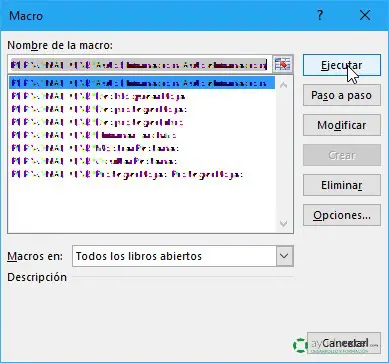Run the macro with Ejecutar
The image size is (389, 363).
pos(342,65)
